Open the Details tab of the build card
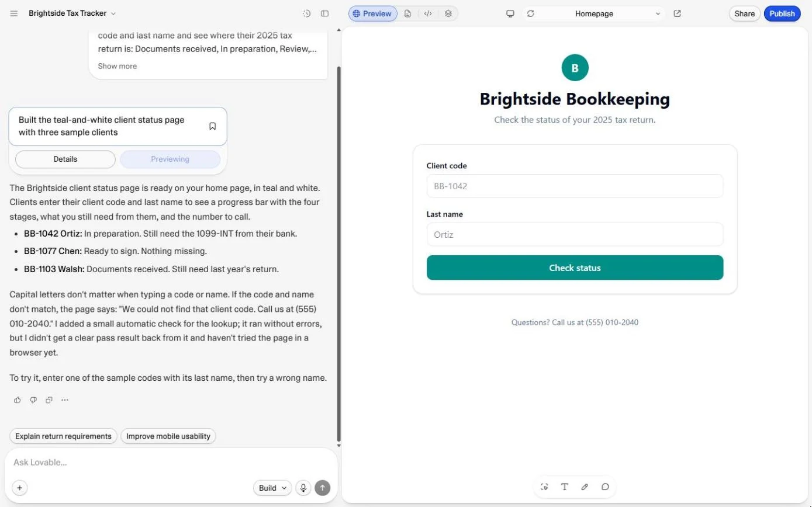 coord(65,159)
